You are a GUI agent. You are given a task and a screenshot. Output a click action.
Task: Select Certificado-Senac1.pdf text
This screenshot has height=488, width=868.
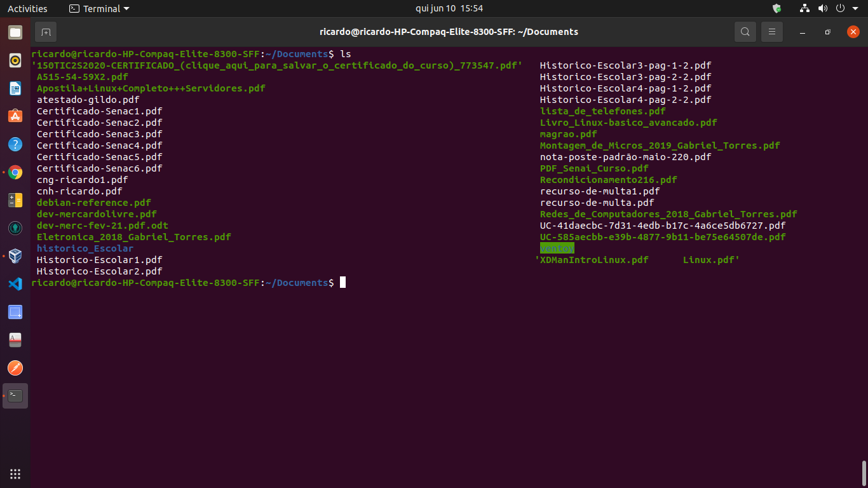pyautogui.click(x=100, y=111)
